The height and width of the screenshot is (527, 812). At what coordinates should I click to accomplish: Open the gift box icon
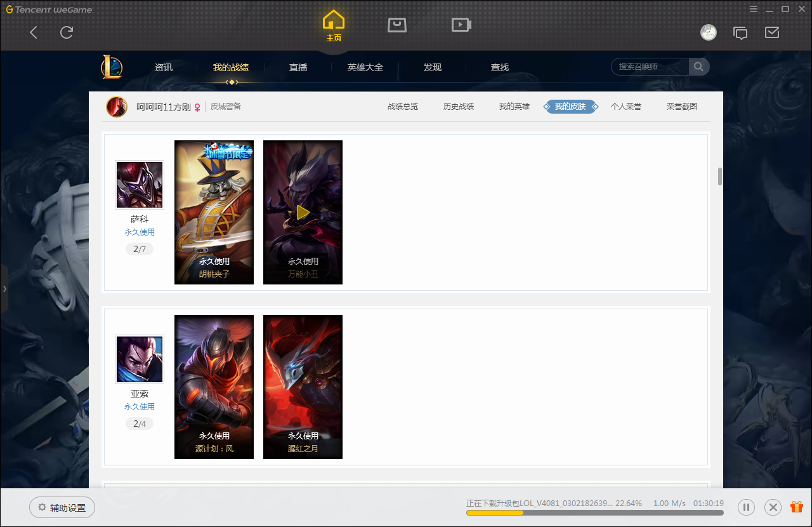click(797, 507)
